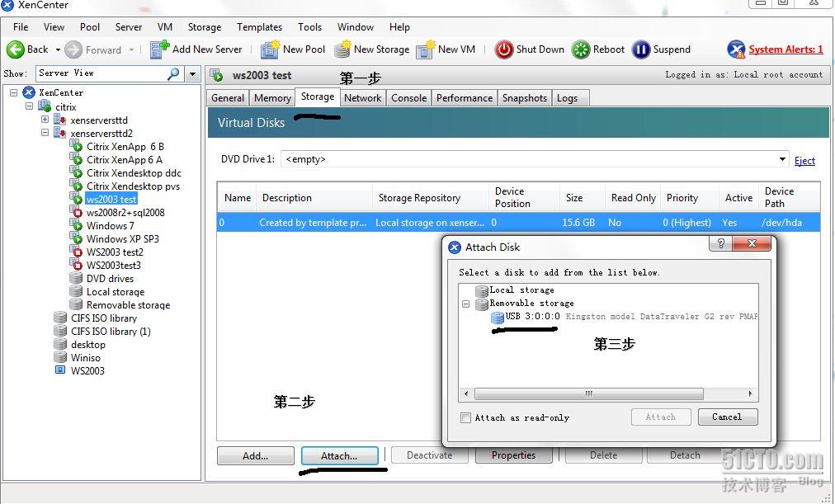Click the New Pool icon
This screenshot has width=835, height=504.
pos(270,49)
